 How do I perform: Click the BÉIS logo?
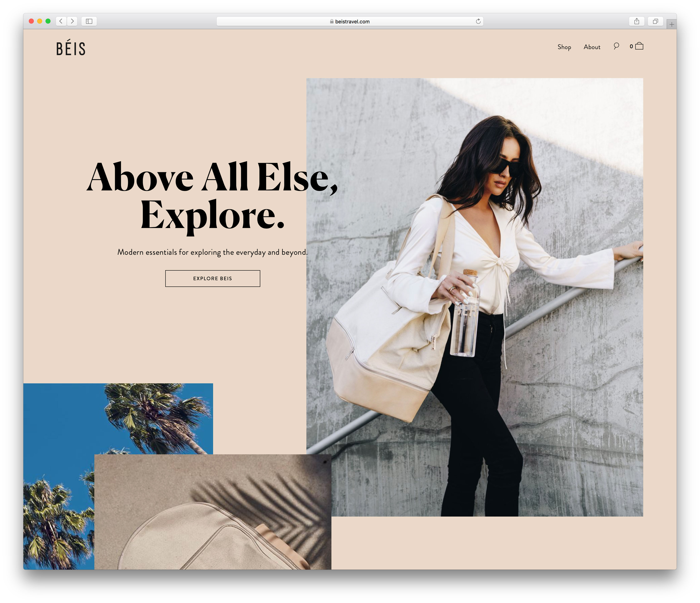pos(71,48)
